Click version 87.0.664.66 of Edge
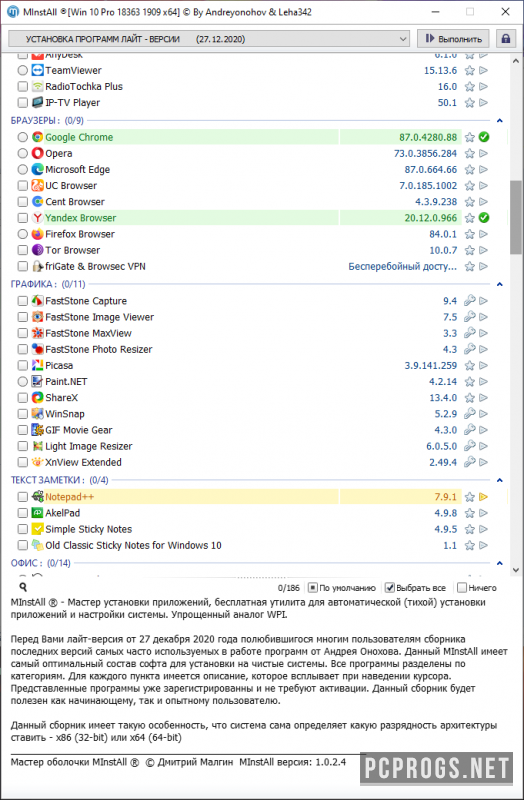Viewport: 524px width, 800px height. (x=431, y=169)
